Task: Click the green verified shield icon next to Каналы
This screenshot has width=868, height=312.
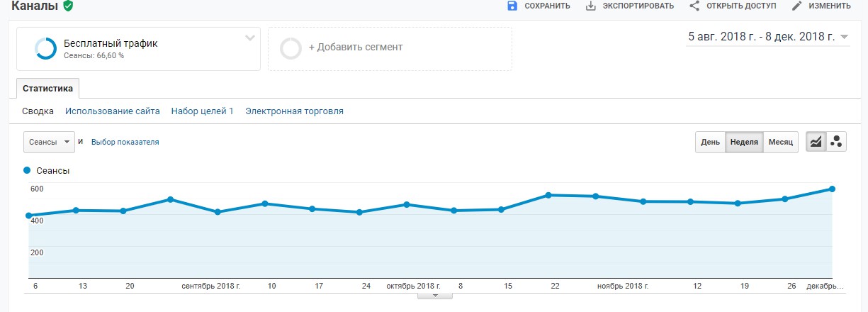Action: click(x=68, y=6)
